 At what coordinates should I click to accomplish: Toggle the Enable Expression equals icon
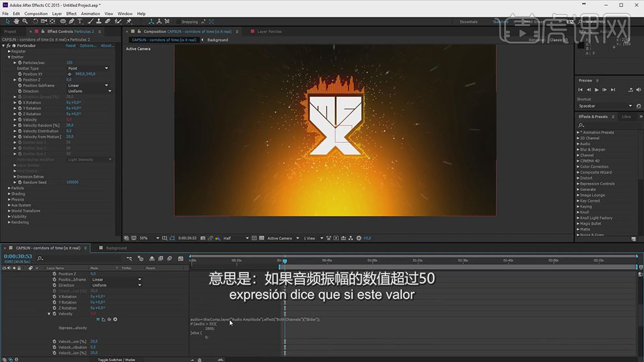pos(98,319)
